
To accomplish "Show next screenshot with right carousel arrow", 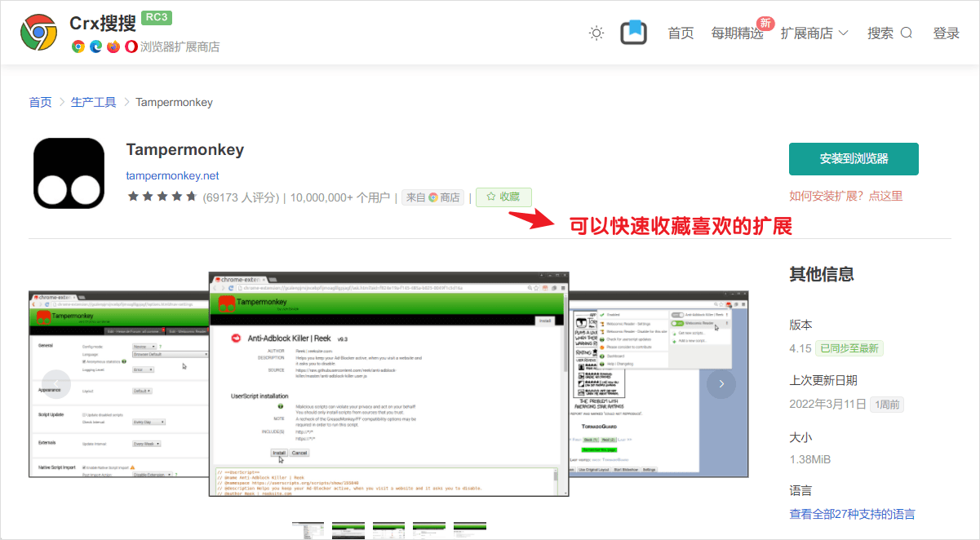I will (721, 383).
